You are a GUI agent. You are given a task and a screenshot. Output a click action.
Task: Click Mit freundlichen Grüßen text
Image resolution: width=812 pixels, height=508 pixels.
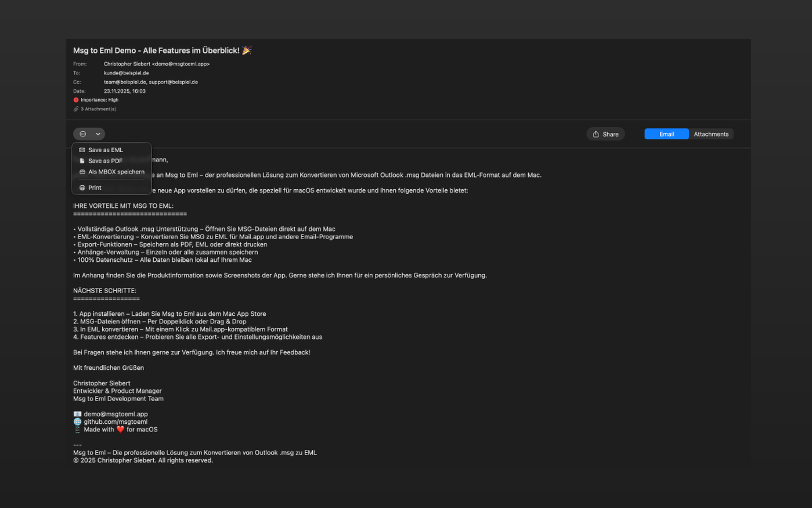(108, 368)
